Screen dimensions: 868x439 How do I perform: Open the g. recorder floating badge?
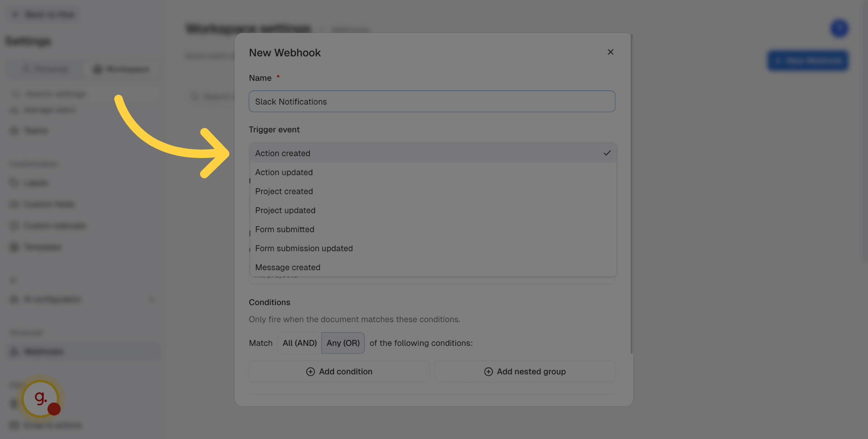tap(41, 399)
